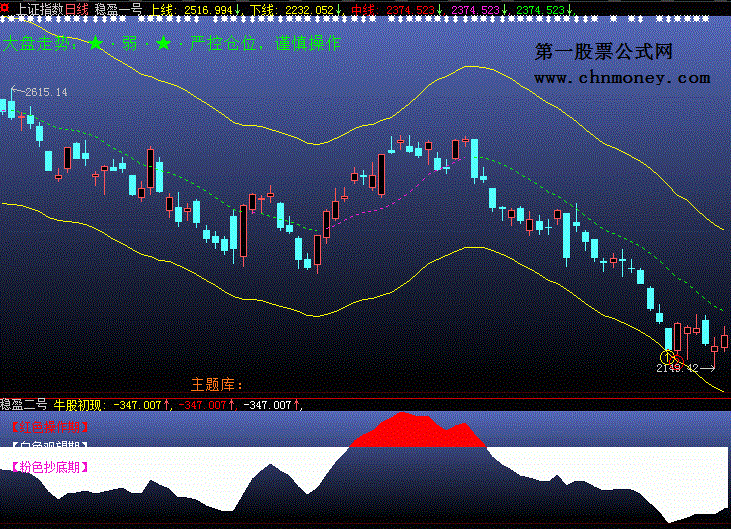Select the 上证指数 index name
Screen dimensions: 731x529
(40, 9)
